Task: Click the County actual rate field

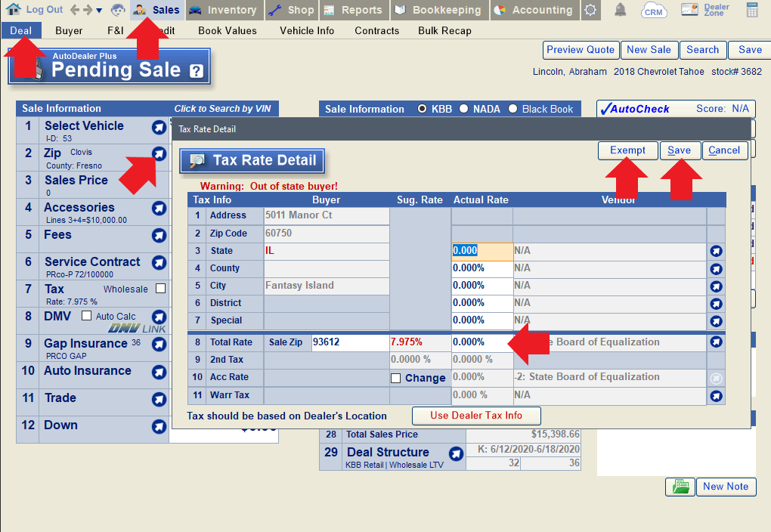Action: pyautogui.click(x=482, y=268)
